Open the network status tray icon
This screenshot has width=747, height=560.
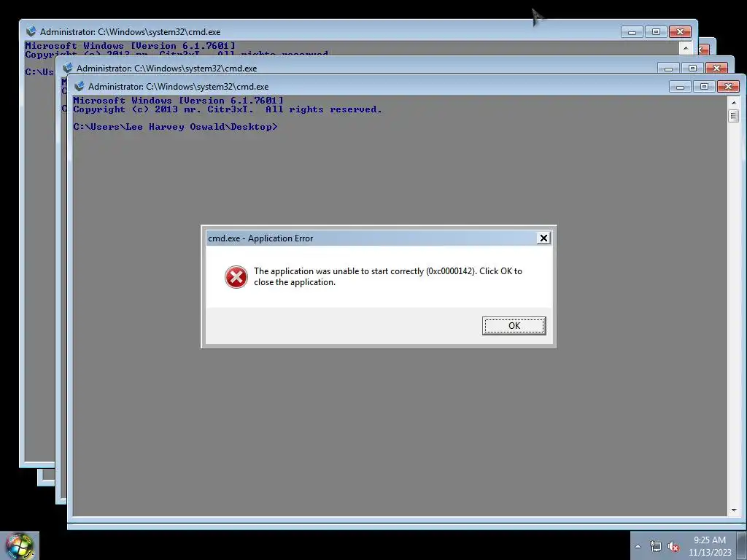click(656, 546)
